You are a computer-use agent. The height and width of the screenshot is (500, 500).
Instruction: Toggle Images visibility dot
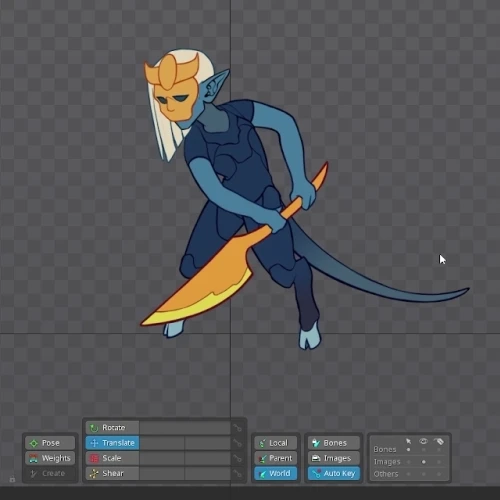pos(424,462)
